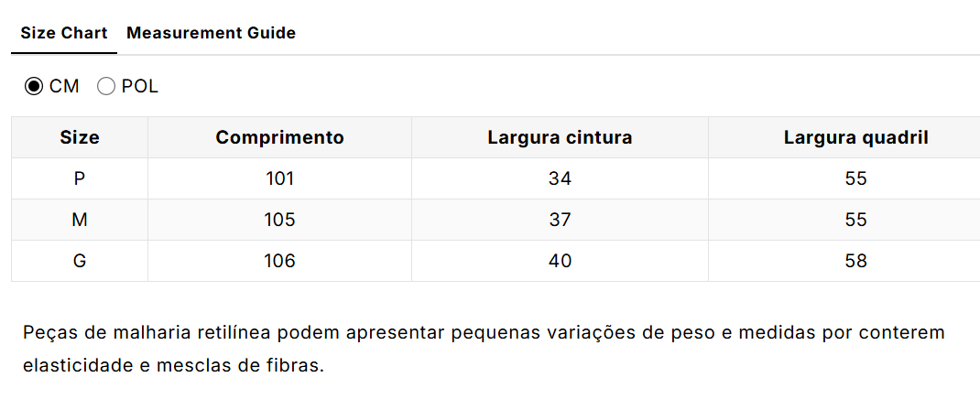The width and height of the screenshot is (980, 399).
Task: Click waist width value 40
Action: (x=560, y=262)
